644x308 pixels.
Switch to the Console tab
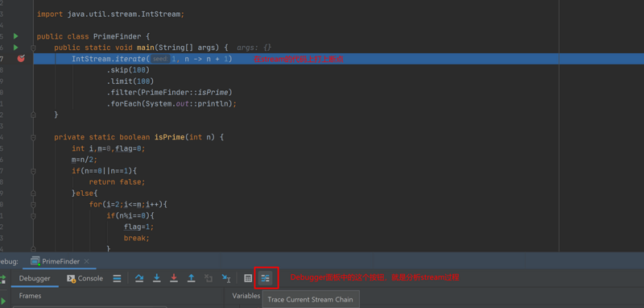tap(85, 278)
